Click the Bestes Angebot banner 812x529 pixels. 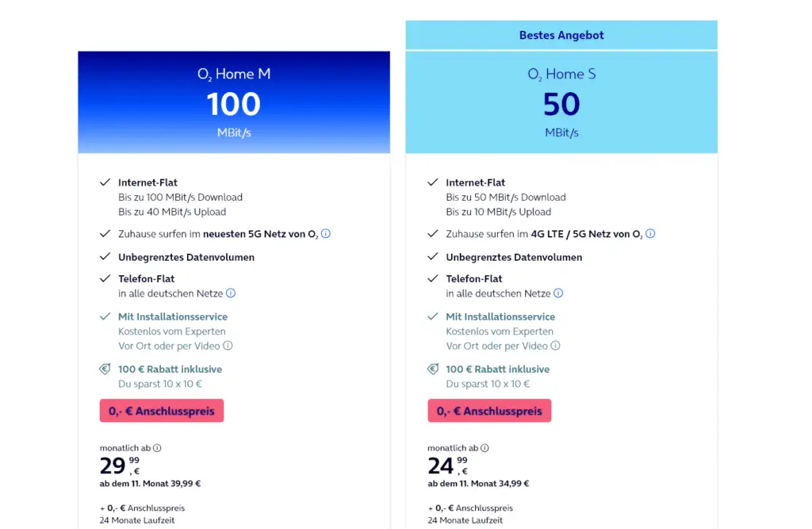561,35
